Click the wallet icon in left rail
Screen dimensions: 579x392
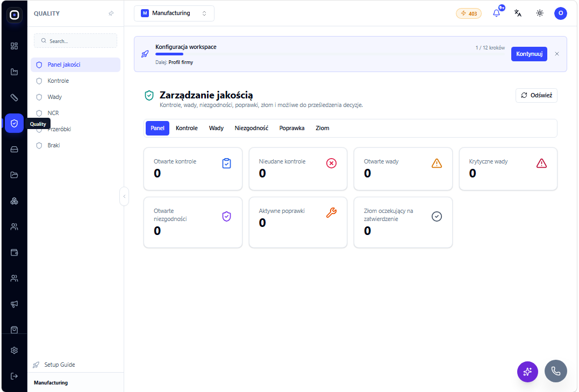[14, 253]
